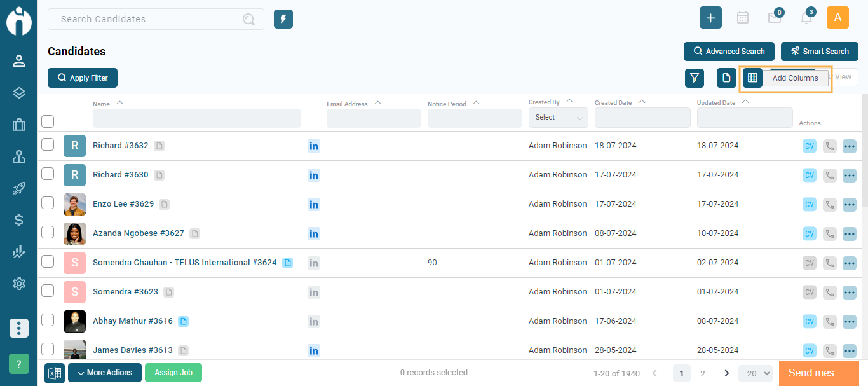Click the Email Address filter field
Image resolution: width=868 pixels, height=386 pixels.
pos(374,118)
